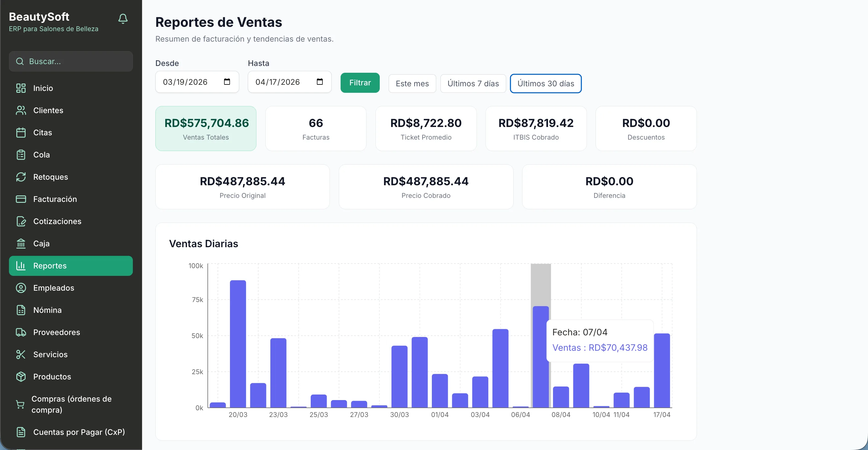This screenshot has width=868, height=450.
Task: Open Compras via the shopping cart icon
Action: 21,404
